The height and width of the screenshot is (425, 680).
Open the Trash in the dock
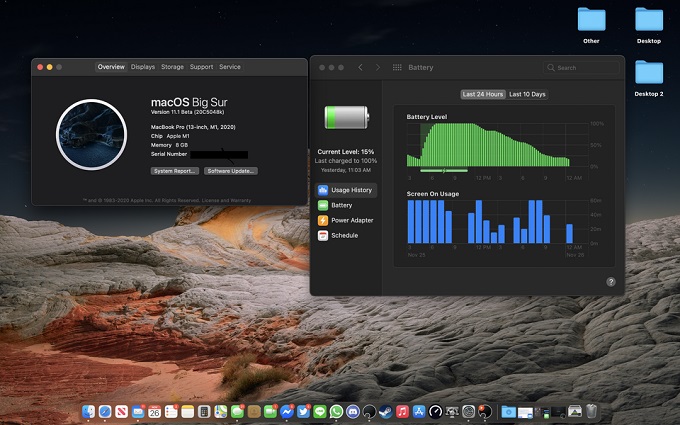click(x=592, y=411)
